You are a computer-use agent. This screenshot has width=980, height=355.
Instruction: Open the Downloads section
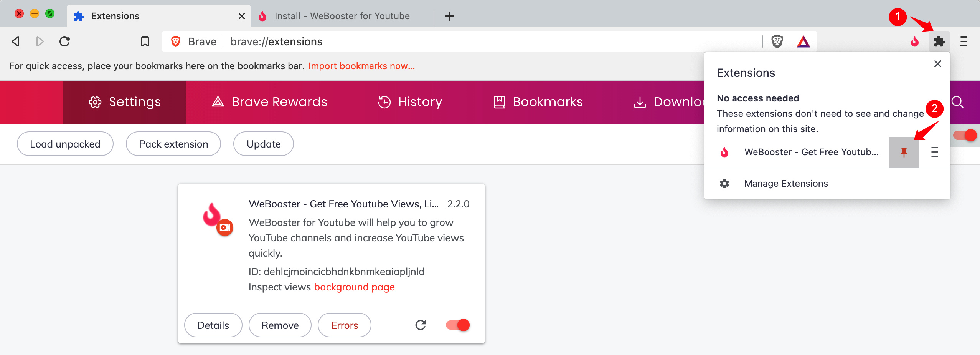(668, 102)
